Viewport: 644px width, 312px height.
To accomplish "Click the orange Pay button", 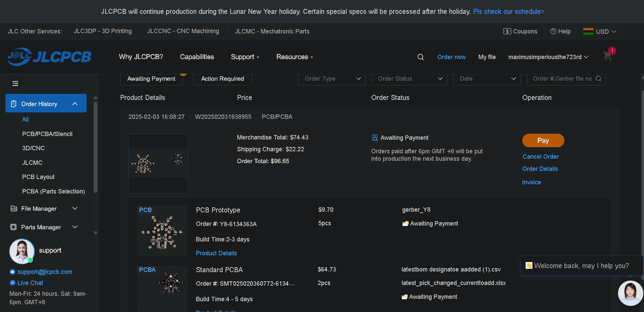I will pyautogui.click(x=543, y=140).
